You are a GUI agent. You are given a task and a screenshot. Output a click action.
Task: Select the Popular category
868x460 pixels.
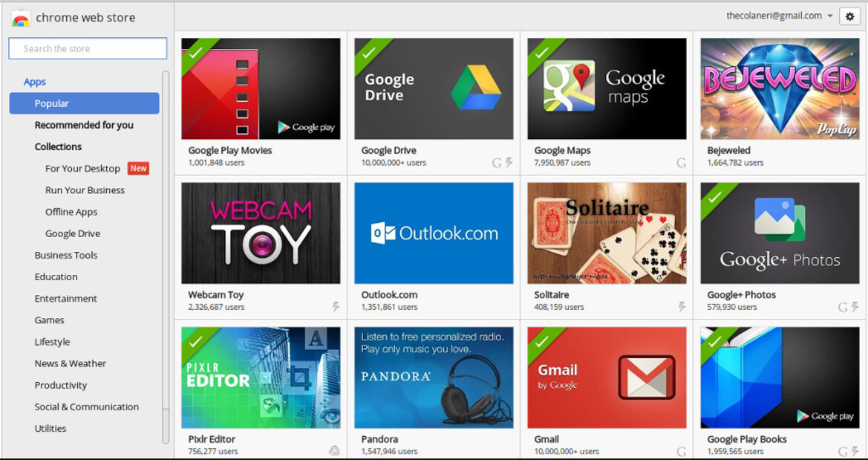(x=84, y=103)
